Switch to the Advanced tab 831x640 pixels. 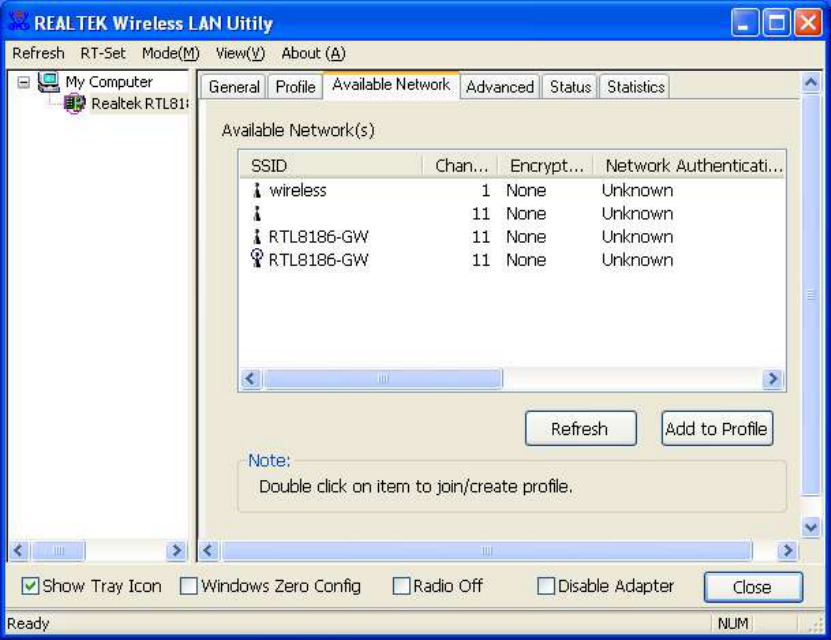pos(500,86)
